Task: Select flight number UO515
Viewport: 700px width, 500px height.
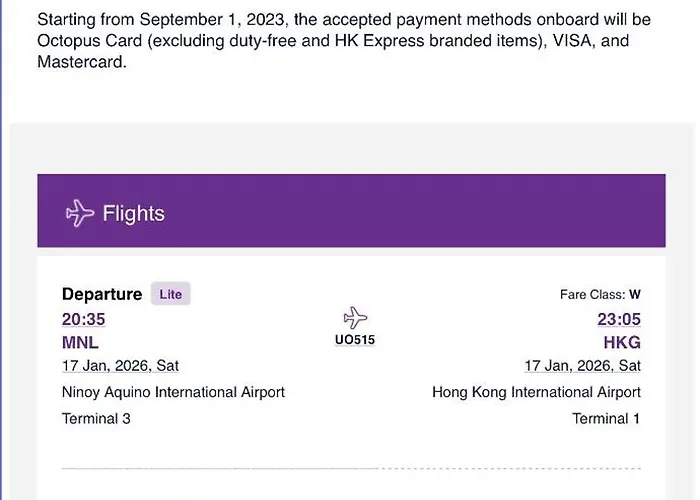Action: [355, 340]
